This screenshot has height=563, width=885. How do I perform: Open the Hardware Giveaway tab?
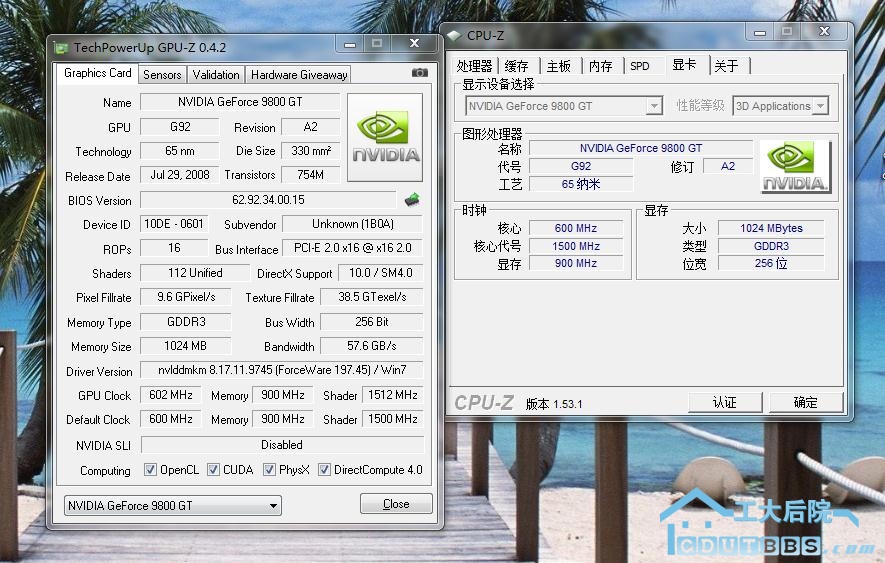(x=299, y=75)
